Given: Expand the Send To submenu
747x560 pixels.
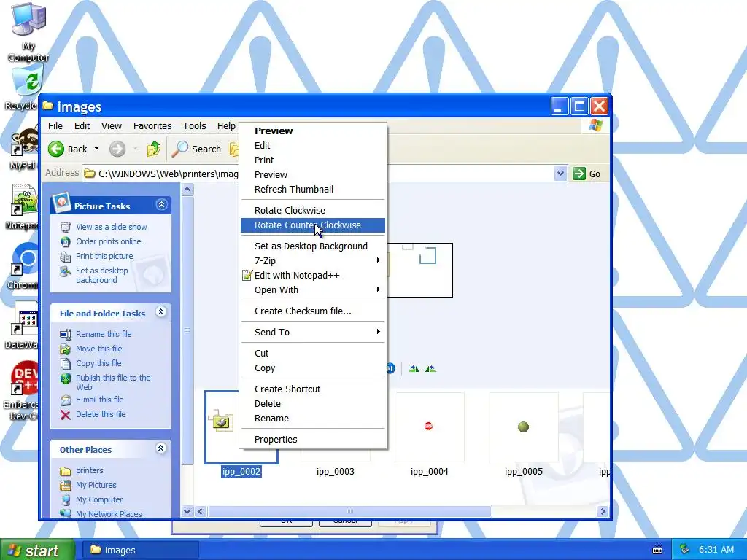Looking at the screenshot, I should pyautogui.click(x=313, y=332).
